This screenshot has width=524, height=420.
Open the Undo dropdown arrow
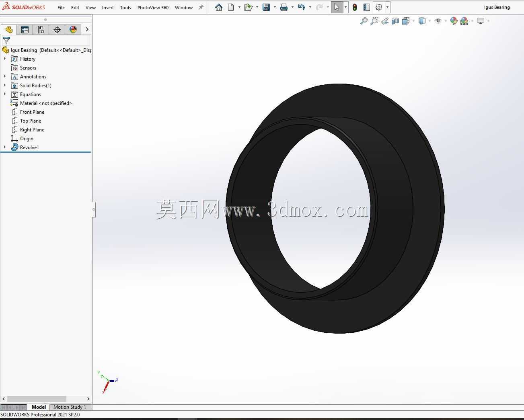[310, 7]
